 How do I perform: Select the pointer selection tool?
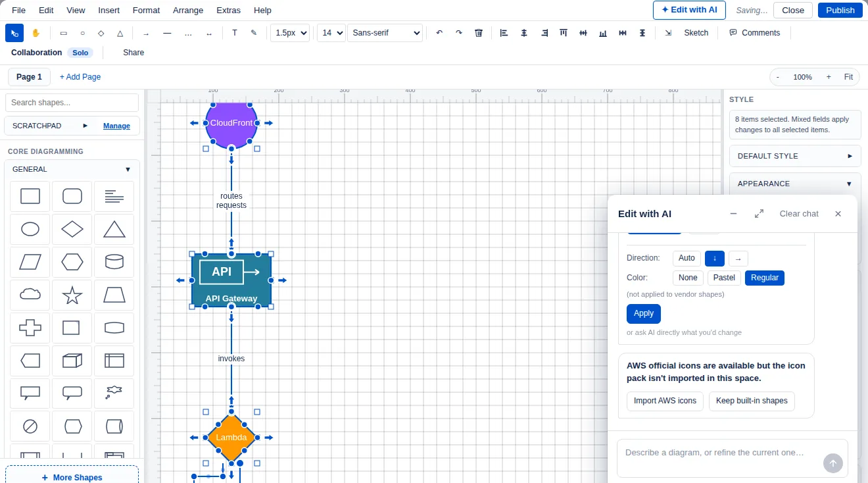tap(14, 33)
